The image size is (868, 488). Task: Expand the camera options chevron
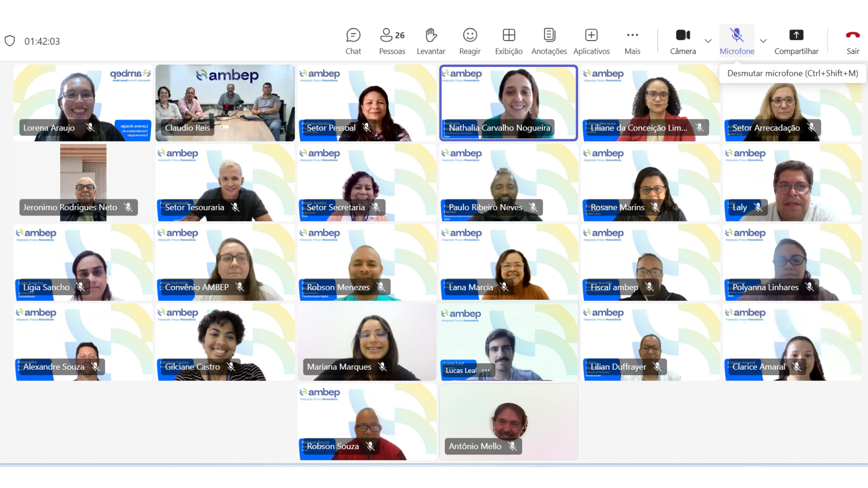[x=708, y=41]
